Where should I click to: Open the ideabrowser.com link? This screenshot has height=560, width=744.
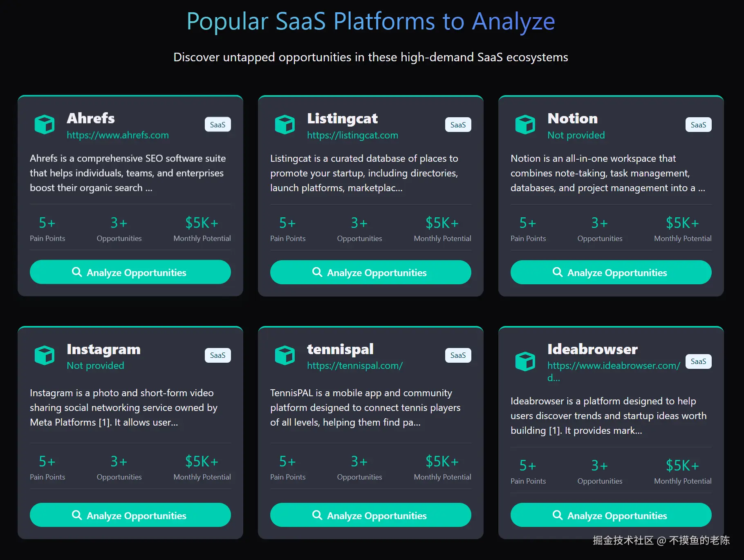(x=614, y=366)
